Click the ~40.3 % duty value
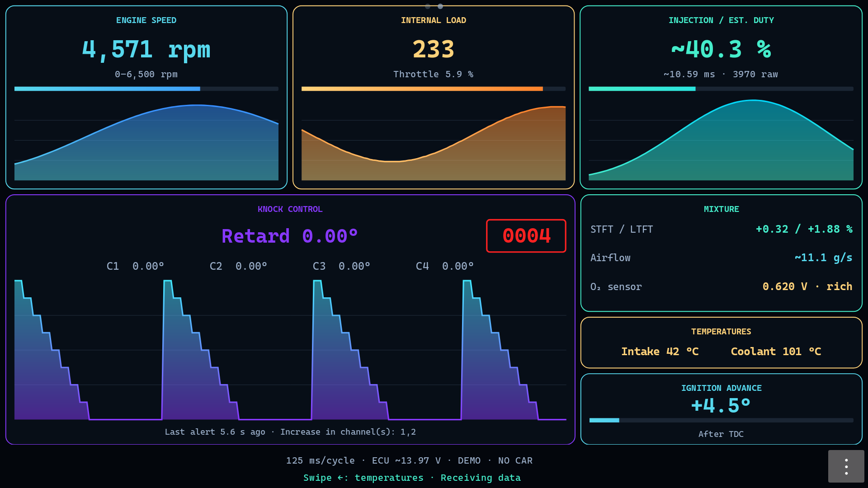The image size is (868, 488). pyautogui.click(x=721, y=49)
